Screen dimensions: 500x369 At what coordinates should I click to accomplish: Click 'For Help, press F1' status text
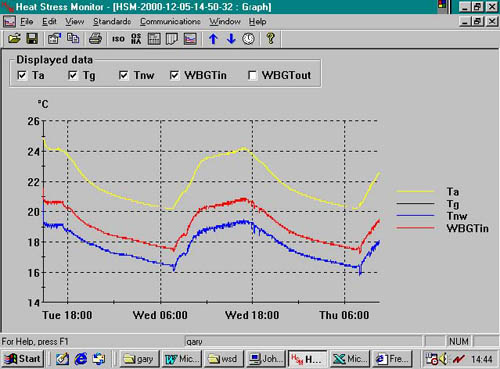35,341
